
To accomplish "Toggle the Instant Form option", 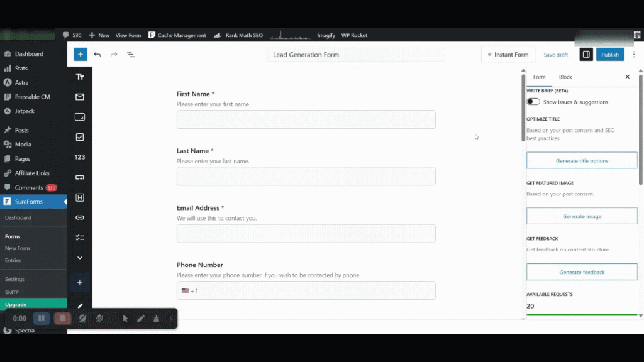I will coord(508,55).
